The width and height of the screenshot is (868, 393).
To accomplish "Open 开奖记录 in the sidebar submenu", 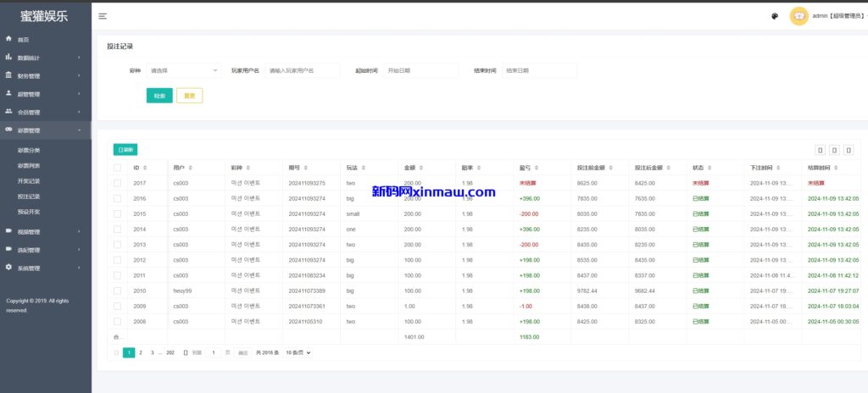I will [x=29, y=181].
